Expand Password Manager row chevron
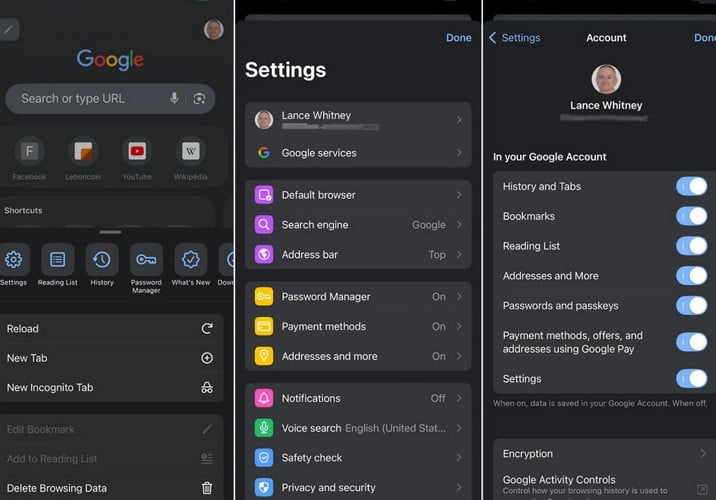The width and height of the screenshot is (716, 500). click(x=459, y=297)
